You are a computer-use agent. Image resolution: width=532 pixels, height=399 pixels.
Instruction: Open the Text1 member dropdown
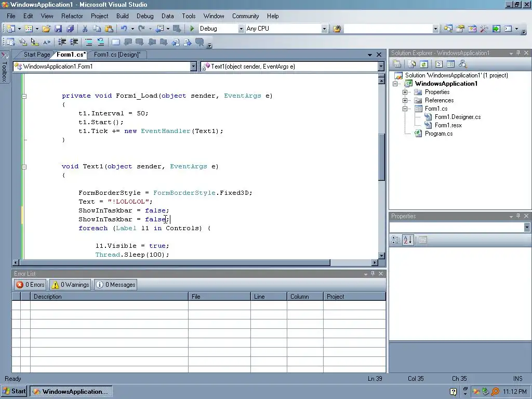381,66
